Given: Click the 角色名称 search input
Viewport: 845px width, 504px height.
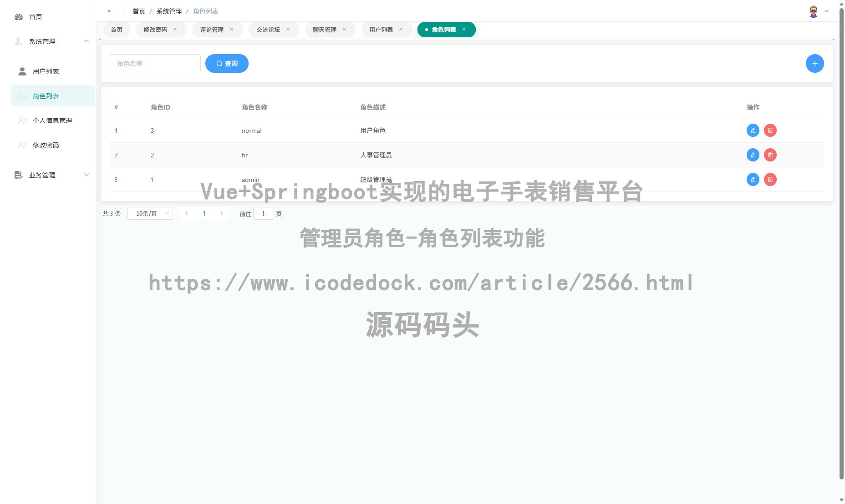Looking at the screenshot, I should (x=155, y=63).
